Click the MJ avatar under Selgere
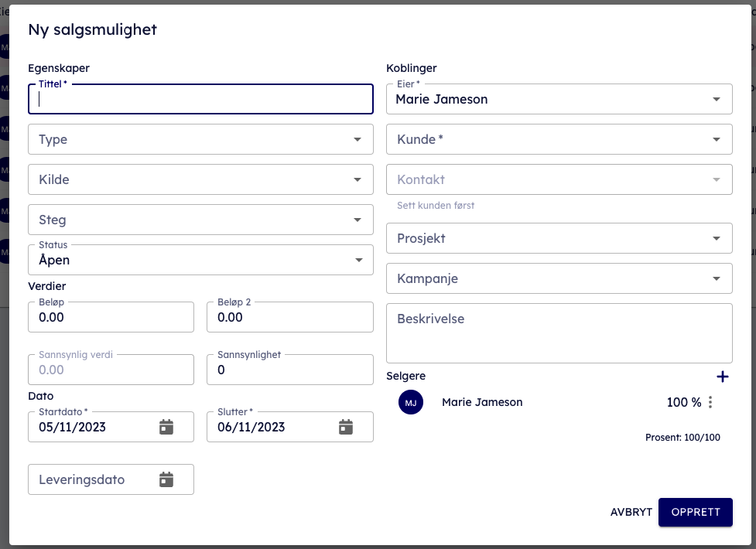This screenshot has height=549, width=756. coord(411,402)
